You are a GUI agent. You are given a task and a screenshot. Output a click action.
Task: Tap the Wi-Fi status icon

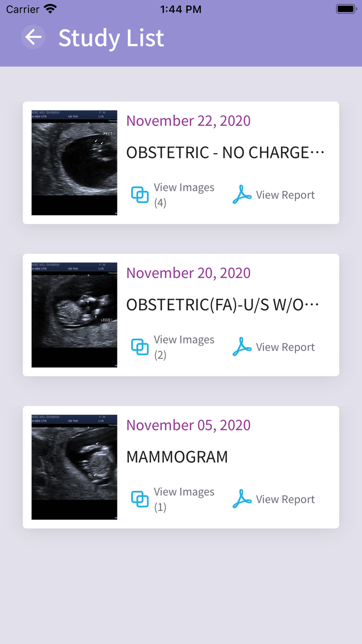(50, 9)
